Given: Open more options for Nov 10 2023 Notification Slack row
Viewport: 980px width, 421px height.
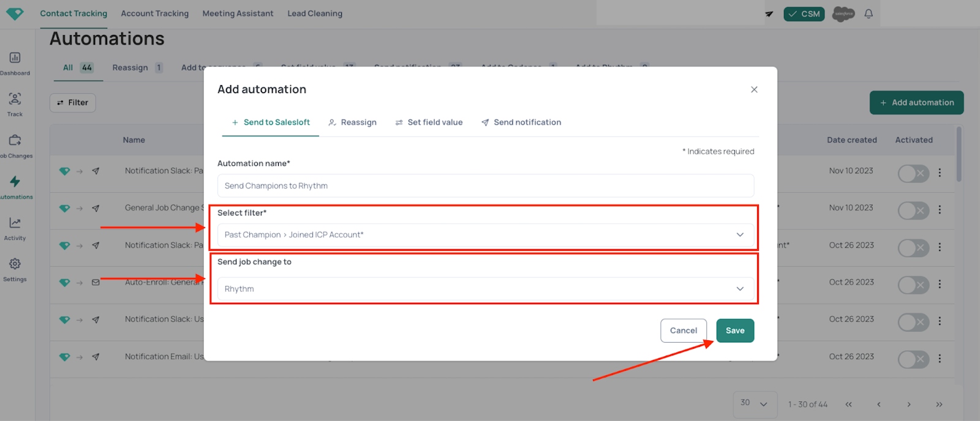Looking at the screenshot, I should pyautogui.click(x=940, y=173).
